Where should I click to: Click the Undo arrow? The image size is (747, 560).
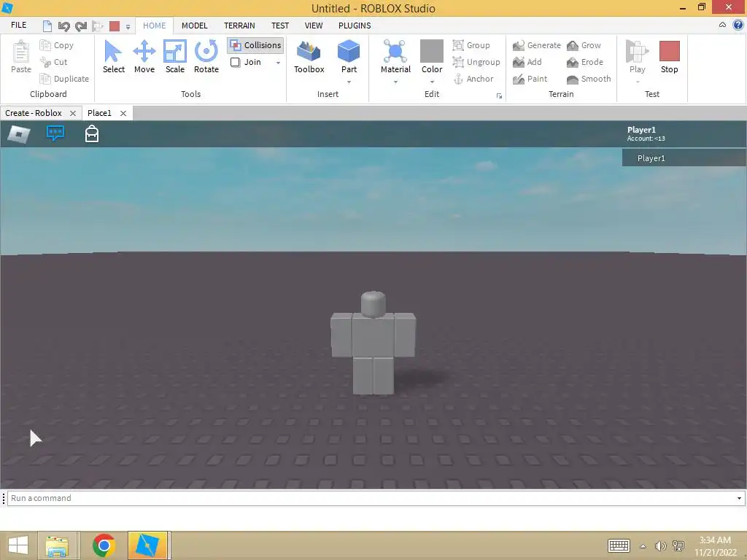[x=63, y=26]
